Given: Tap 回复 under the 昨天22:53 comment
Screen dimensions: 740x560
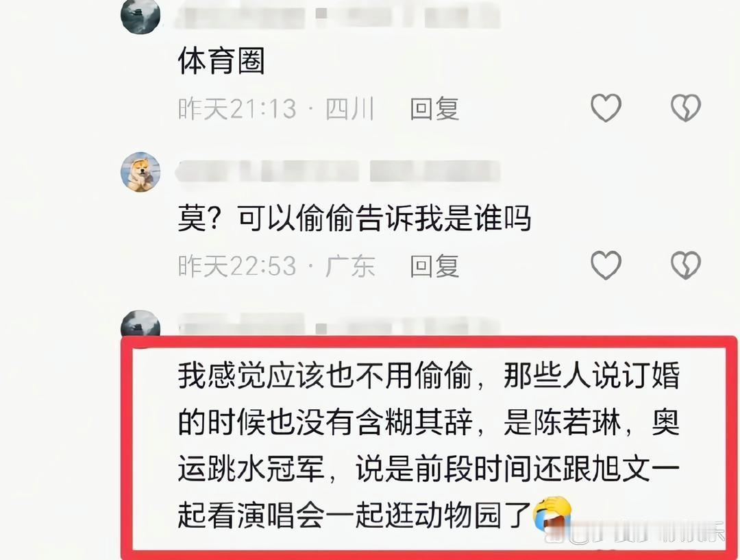Looking at the screenshot, I should coord(434,266).
